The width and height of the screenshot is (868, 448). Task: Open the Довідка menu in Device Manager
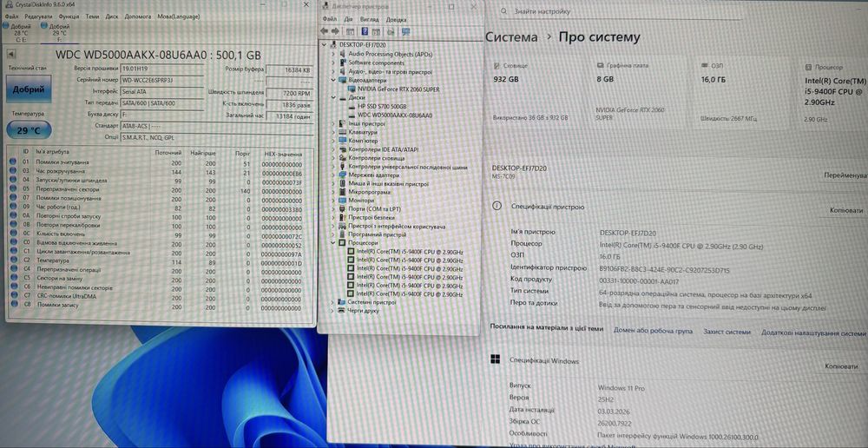click(396, 19)
